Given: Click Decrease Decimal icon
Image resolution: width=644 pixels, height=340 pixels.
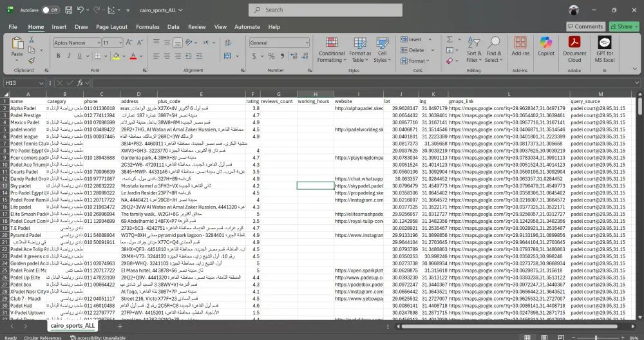Looking at the screenshot, I should coord(305,56).
